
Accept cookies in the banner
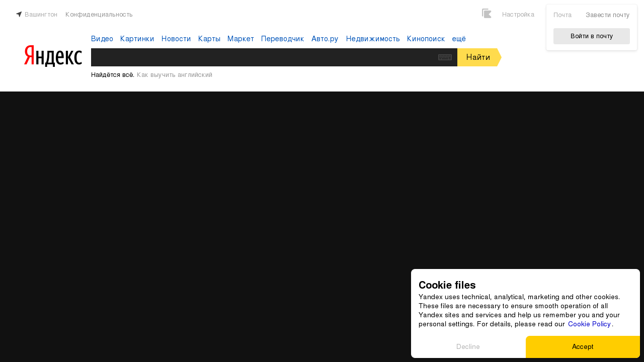(583, 347)
